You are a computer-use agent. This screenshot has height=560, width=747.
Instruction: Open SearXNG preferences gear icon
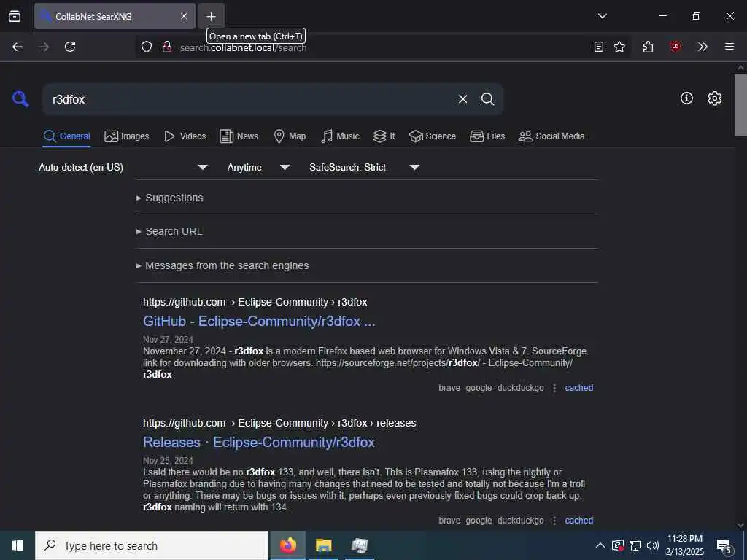[714, 98]
